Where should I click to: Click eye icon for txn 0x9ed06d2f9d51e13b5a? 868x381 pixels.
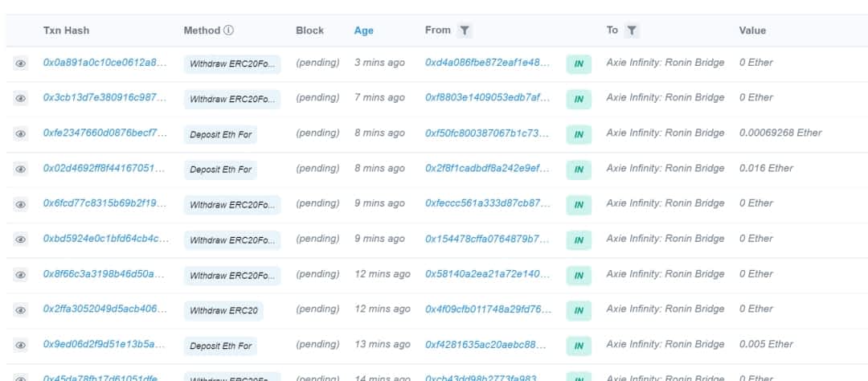click(x=21, y=346)
